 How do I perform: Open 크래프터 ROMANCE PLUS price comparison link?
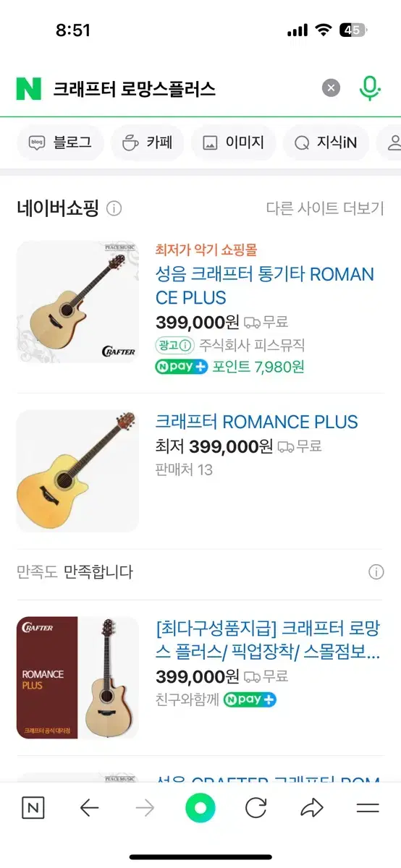(257, 422)
